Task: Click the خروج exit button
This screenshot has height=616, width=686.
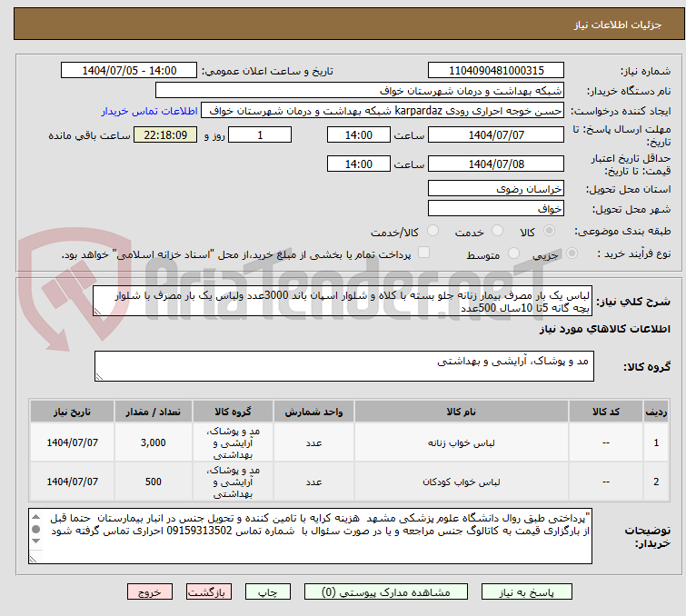Action: click(x=150, y=591)
